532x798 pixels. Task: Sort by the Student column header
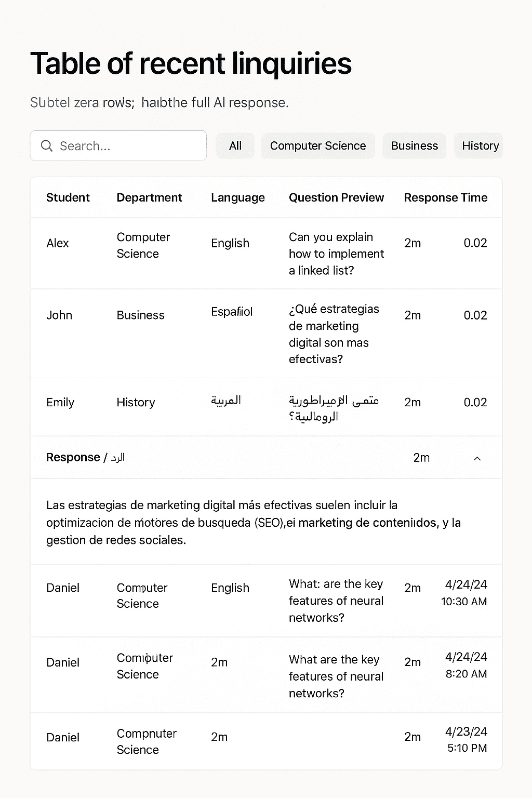coord(68,198)
